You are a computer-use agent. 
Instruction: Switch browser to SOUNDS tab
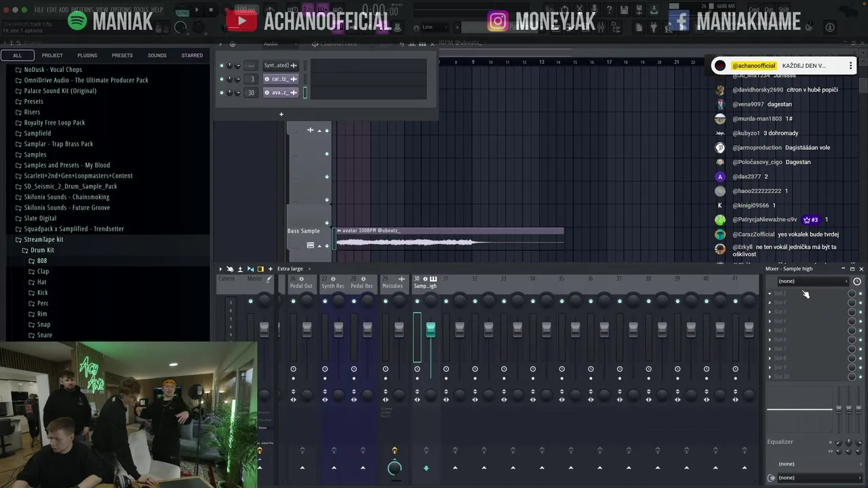157,56
